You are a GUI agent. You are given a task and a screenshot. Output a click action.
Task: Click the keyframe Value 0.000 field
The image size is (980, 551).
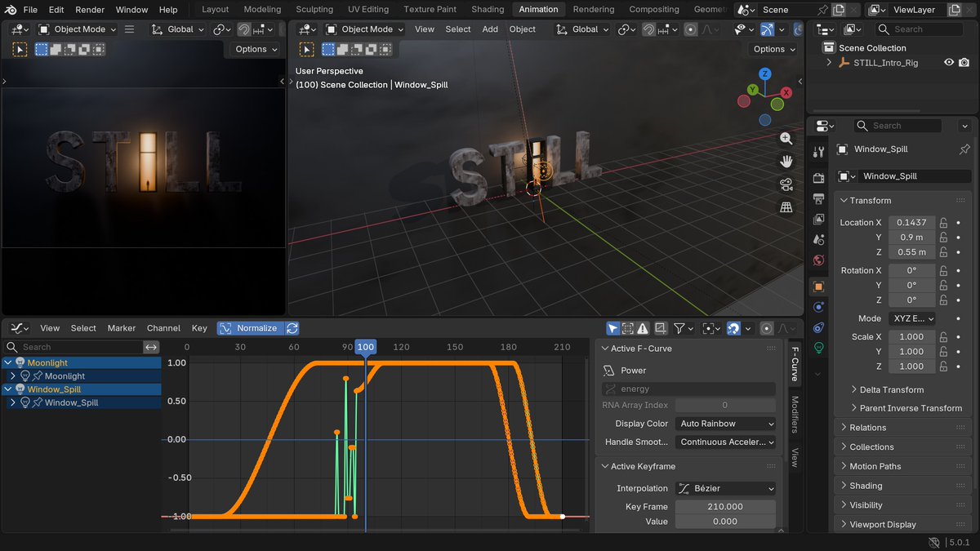(x=725, y=522)
